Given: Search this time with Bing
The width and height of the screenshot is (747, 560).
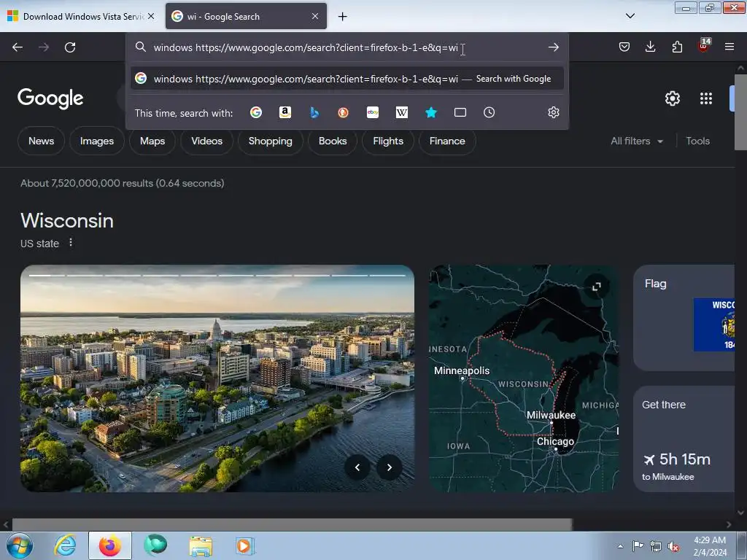Looking at the screenshot, I should coord(314,112).
